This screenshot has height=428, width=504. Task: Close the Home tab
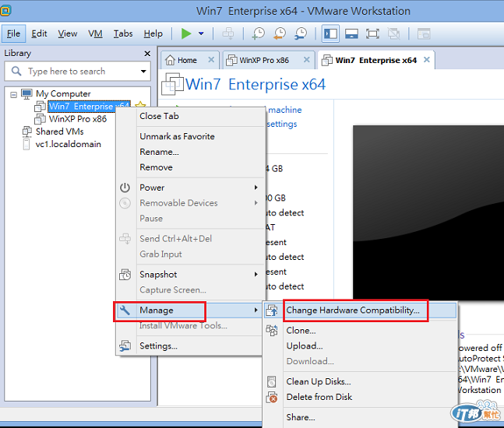click(211, 60)
